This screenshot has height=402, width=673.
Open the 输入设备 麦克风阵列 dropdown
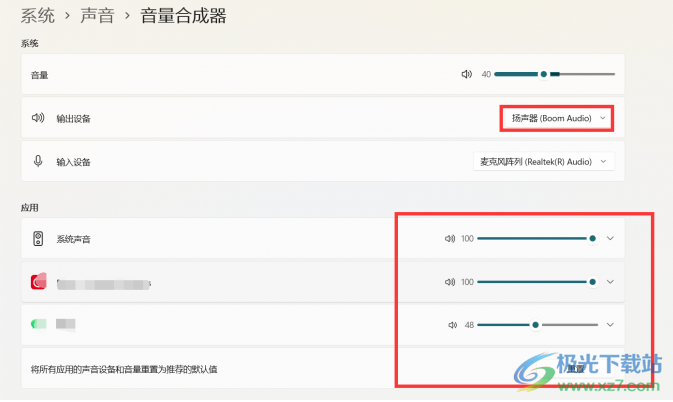pos(543,161)
